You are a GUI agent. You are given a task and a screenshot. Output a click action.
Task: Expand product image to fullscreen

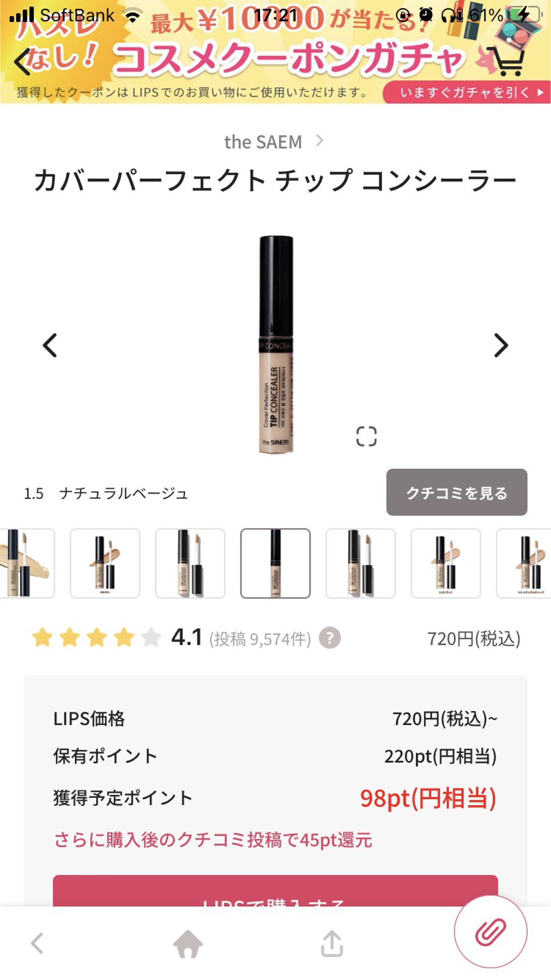[x=366, y=436]
